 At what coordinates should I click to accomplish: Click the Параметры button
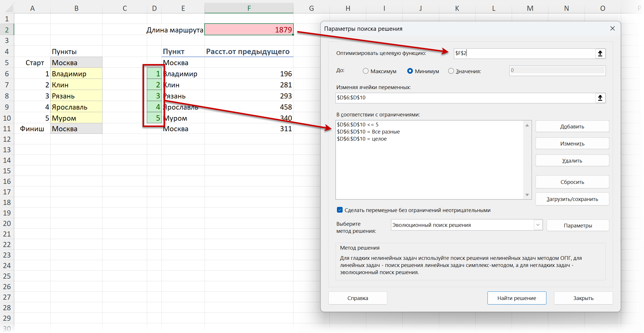[577, 225]
